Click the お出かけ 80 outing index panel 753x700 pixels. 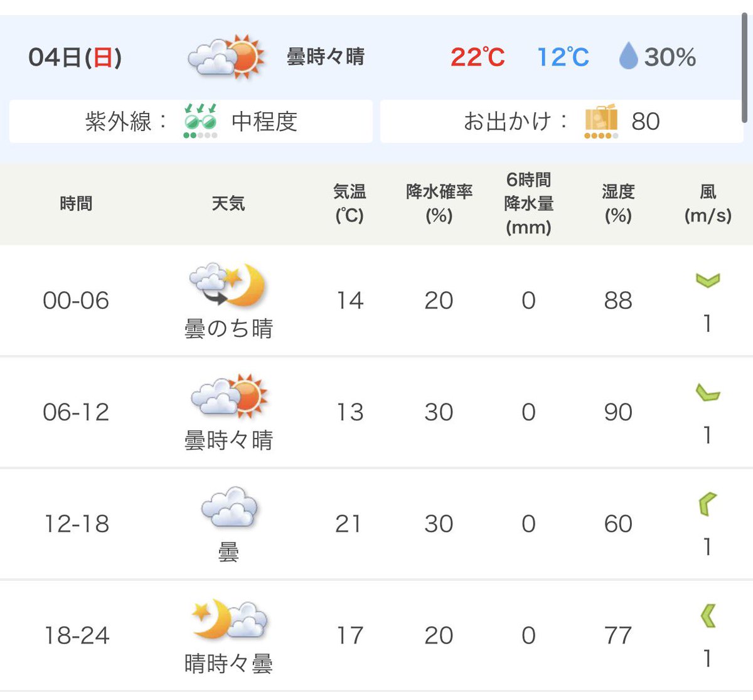tap(562, 121)
